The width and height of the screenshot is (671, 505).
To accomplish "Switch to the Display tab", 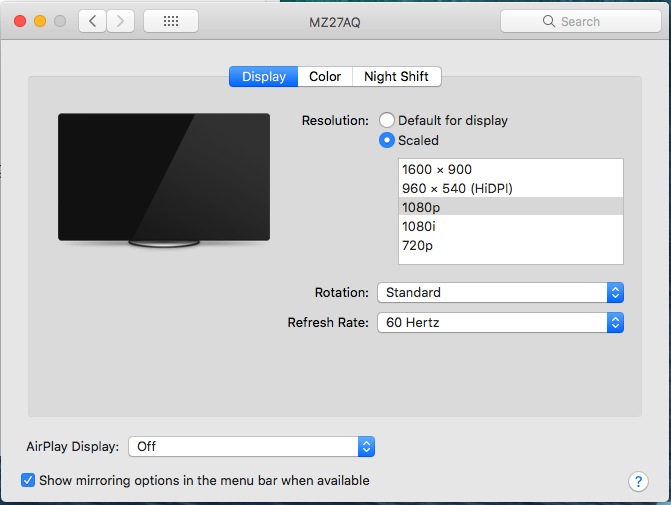I will [264, 77].
